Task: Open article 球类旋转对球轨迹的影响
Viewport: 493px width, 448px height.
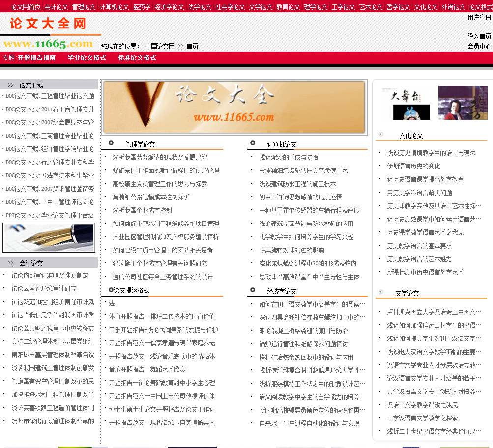Action: [292, 251]
